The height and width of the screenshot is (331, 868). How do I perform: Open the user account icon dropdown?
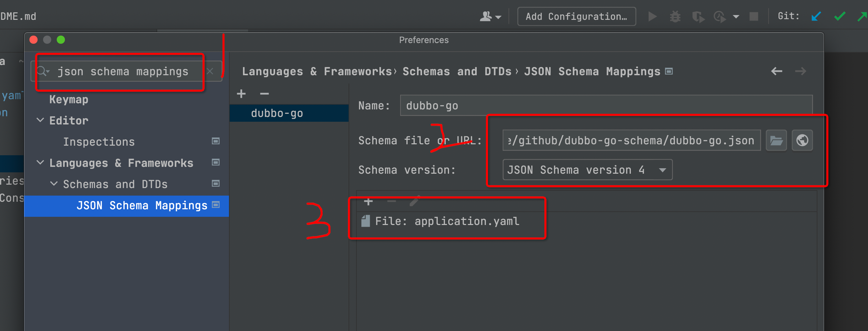(x=490, y=16)
